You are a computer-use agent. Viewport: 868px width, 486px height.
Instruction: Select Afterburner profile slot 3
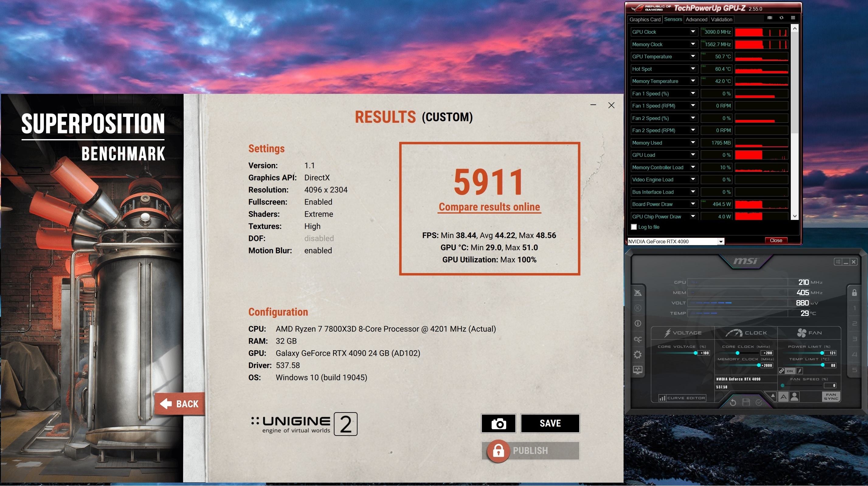(x=854, y=339)
